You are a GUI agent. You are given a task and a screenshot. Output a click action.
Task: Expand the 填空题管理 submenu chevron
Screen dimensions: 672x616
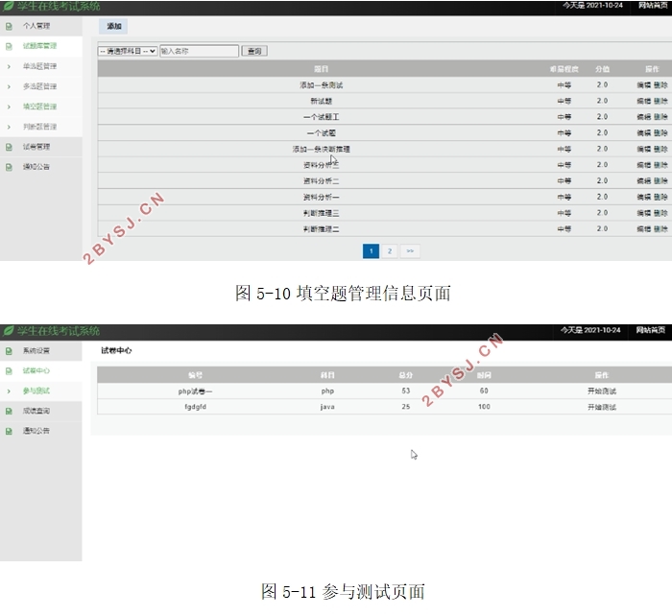tap(9, 107)
